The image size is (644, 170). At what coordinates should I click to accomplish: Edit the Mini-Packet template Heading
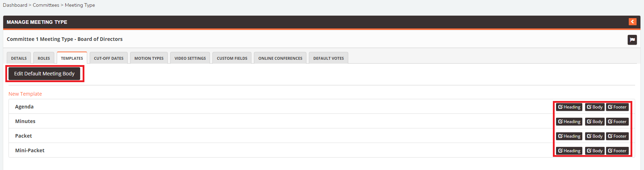pos(569,151)
